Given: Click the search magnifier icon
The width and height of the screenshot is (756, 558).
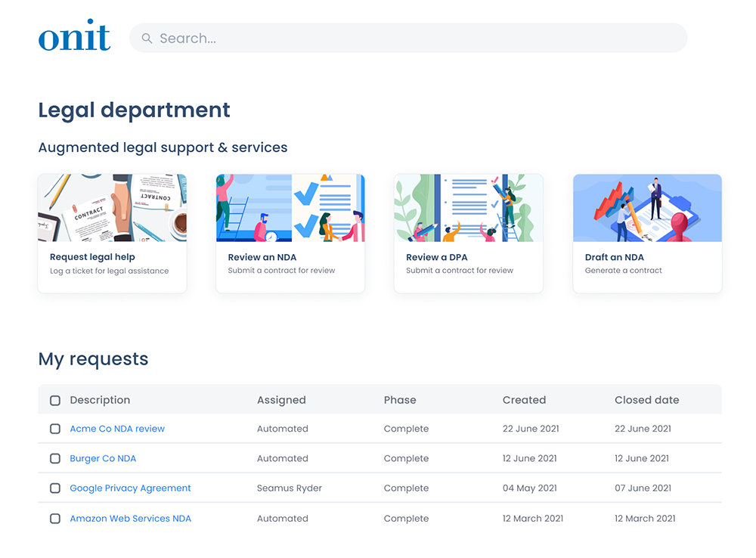Looking at the screenshot, I should click(147, 38).
